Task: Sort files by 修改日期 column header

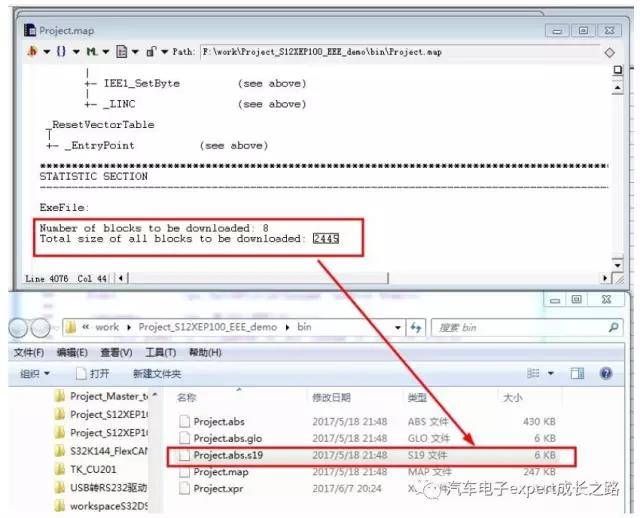Action: click(x=332, y=399)
